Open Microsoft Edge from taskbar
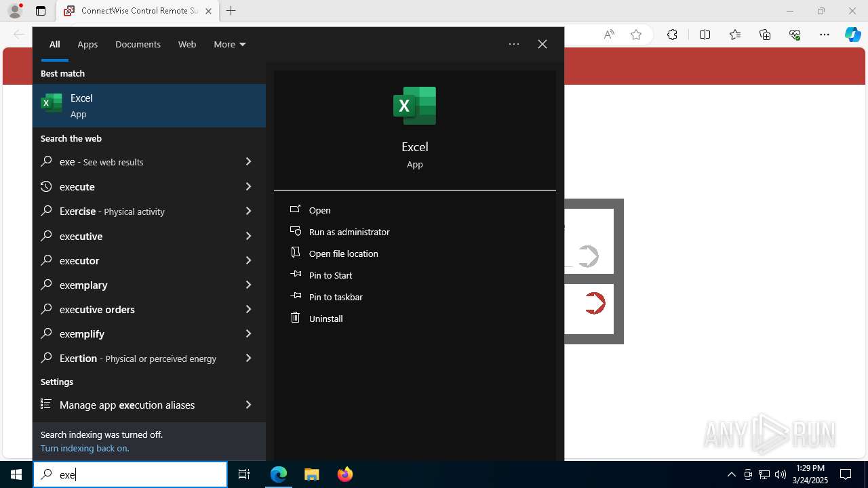868x488 pixels. click(x=279, y=474)
